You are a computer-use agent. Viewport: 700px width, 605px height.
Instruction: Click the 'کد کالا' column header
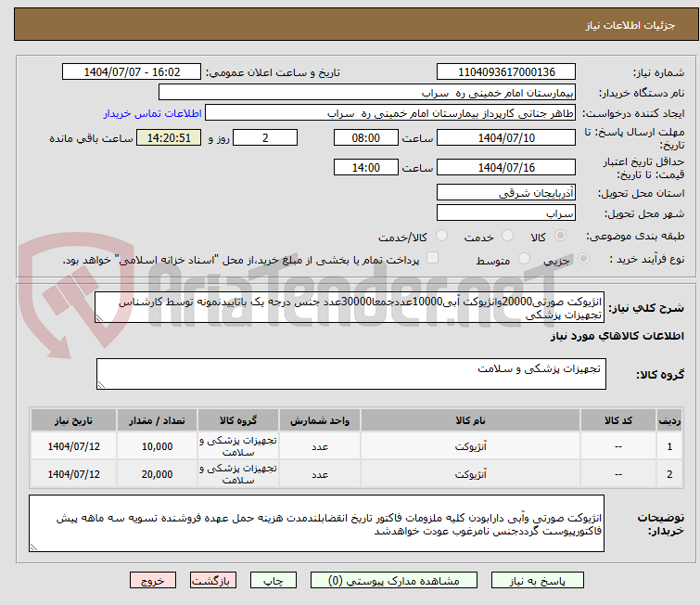[x=617, y=420]
